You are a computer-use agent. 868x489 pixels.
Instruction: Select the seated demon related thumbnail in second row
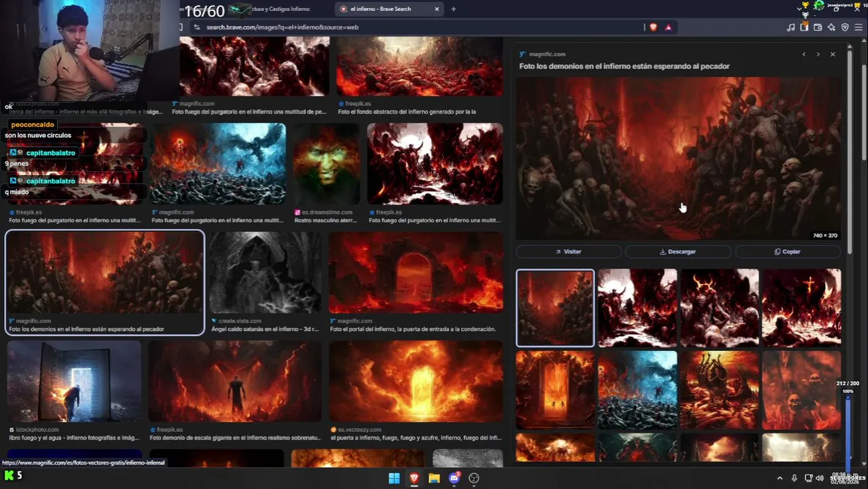coord(719,390)
